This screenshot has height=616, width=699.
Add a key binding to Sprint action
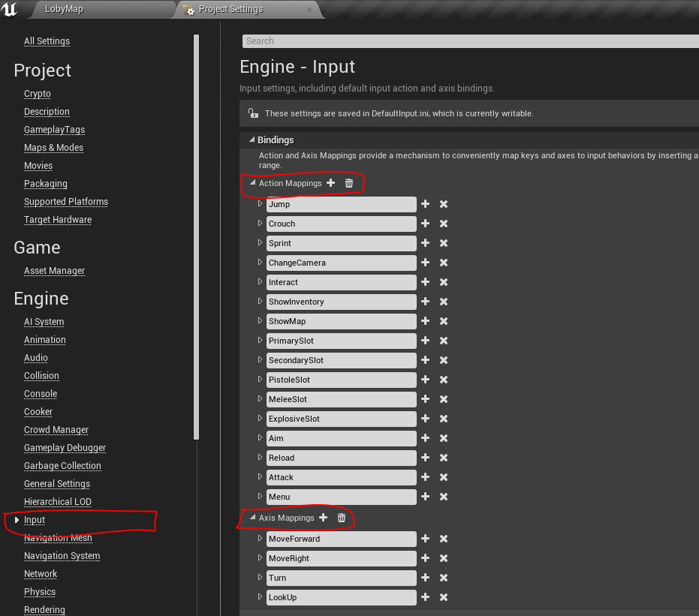tap(425, 243)
